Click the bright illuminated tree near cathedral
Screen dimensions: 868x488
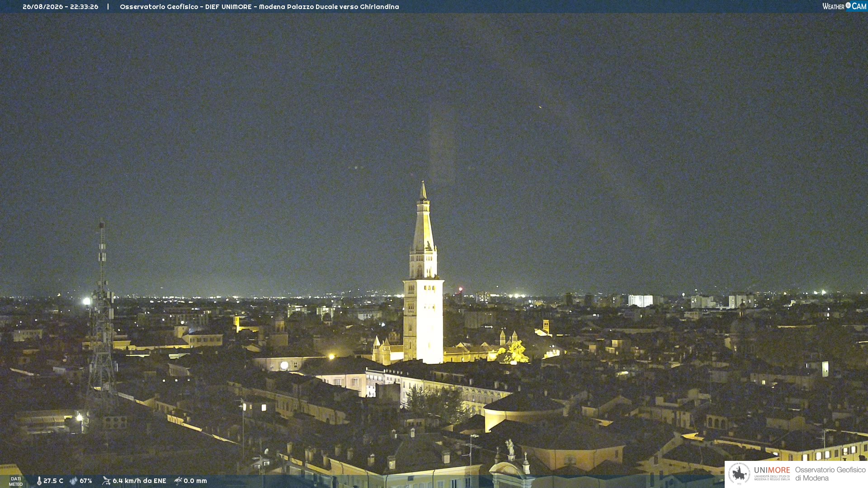[514, 352]
